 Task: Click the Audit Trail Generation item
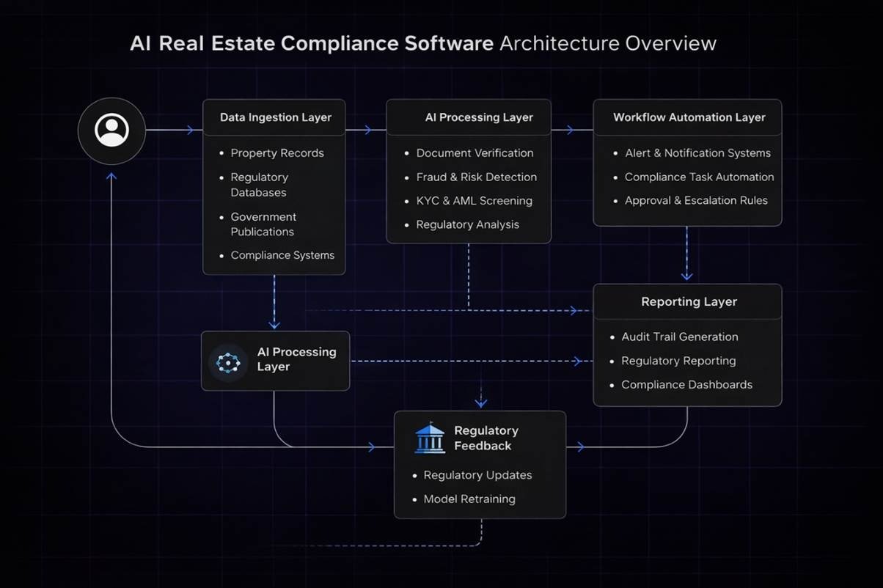[x=679, y=337]
